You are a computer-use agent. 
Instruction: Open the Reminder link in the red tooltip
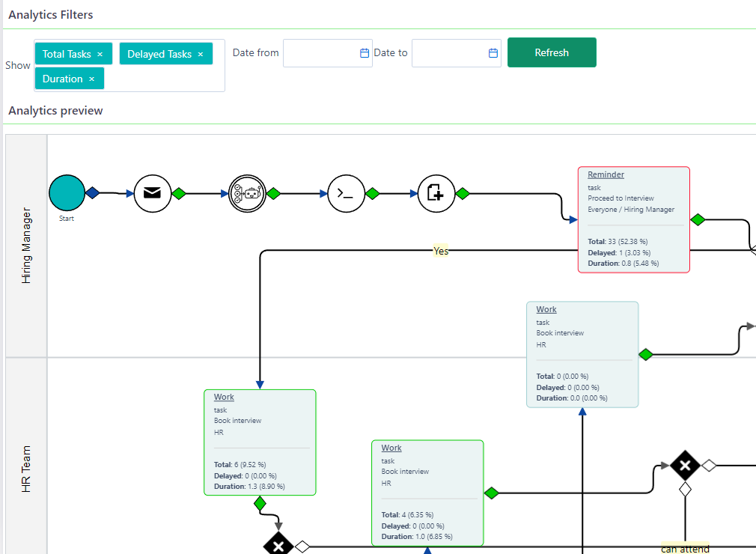[x=605, y=174]
